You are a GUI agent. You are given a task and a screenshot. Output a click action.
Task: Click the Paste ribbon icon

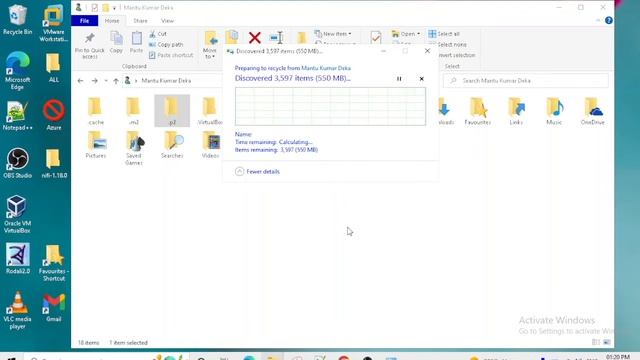tap(136, 42)
